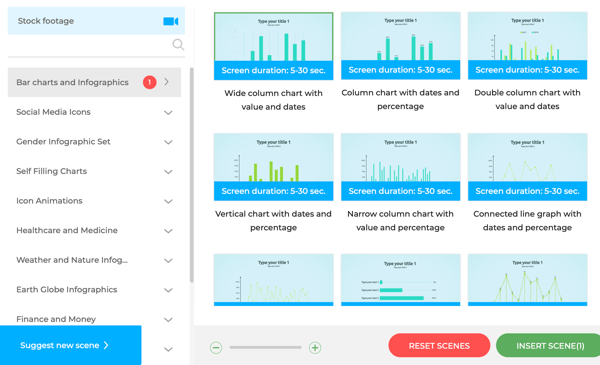Click 'Narrow column chart with value and percentage' caption

[400, 221]
